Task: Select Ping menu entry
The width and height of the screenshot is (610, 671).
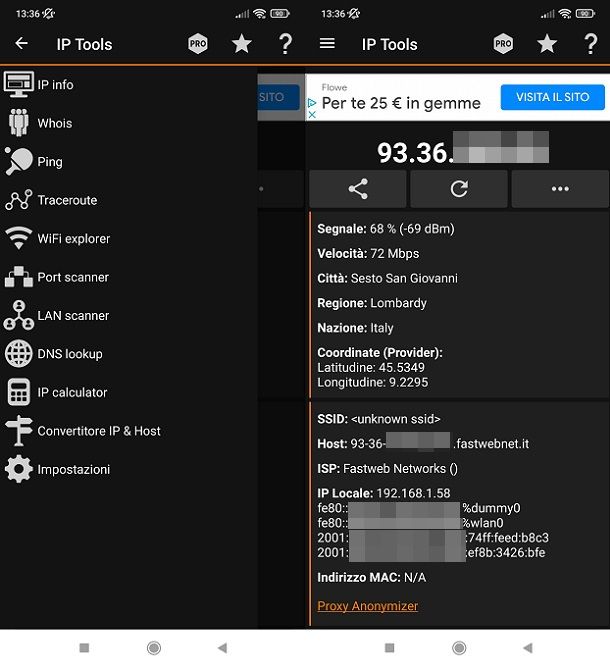Action: point(50,162)
